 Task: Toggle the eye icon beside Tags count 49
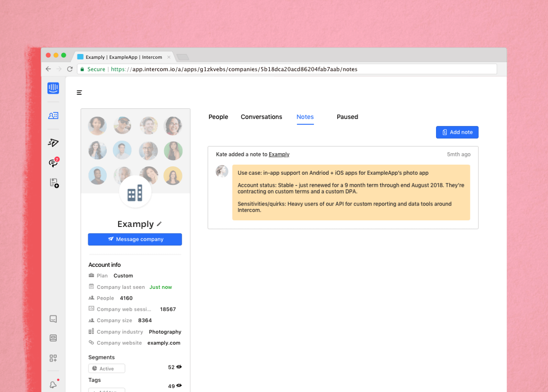(179, 386)
